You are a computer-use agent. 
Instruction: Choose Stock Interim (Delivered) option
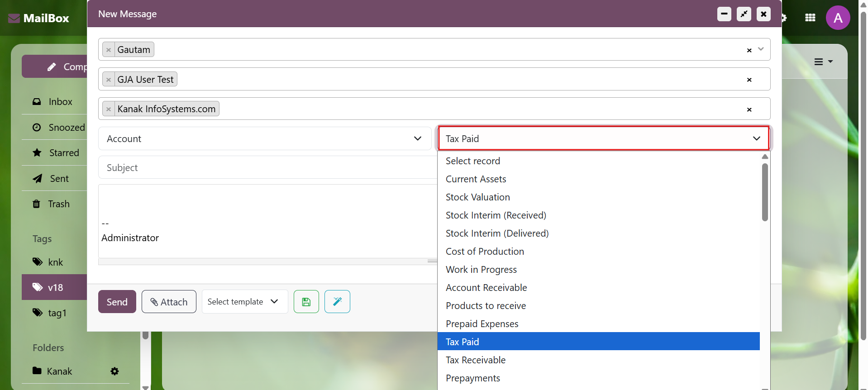[599, 233]
